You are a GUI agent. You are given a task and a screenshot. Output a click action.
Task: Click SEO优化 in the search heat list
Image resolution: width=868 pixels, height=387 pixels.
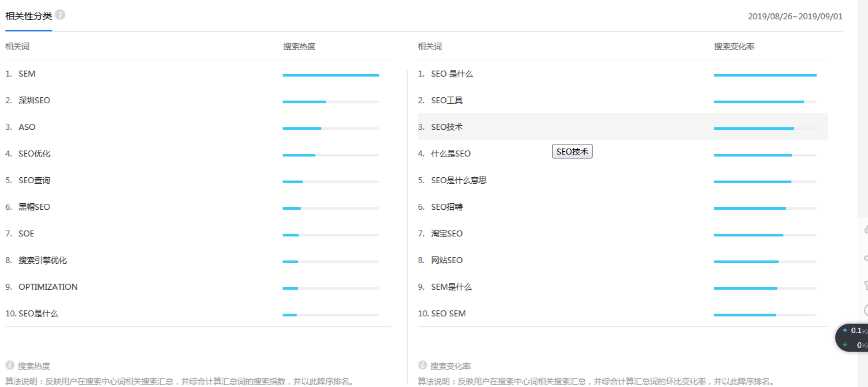34,154
